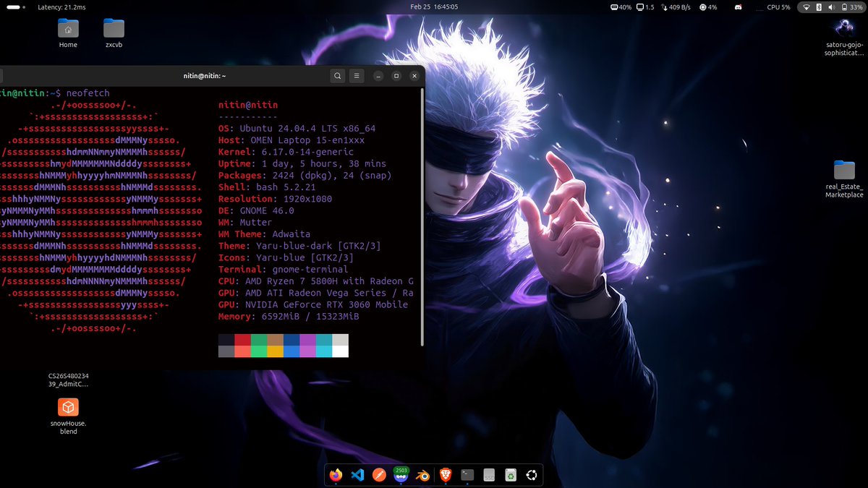This screenshot has width=868, height=488.
Task: Click the OS: Ubuntu 24.04.4 LTS line
Action: point(297,129)
